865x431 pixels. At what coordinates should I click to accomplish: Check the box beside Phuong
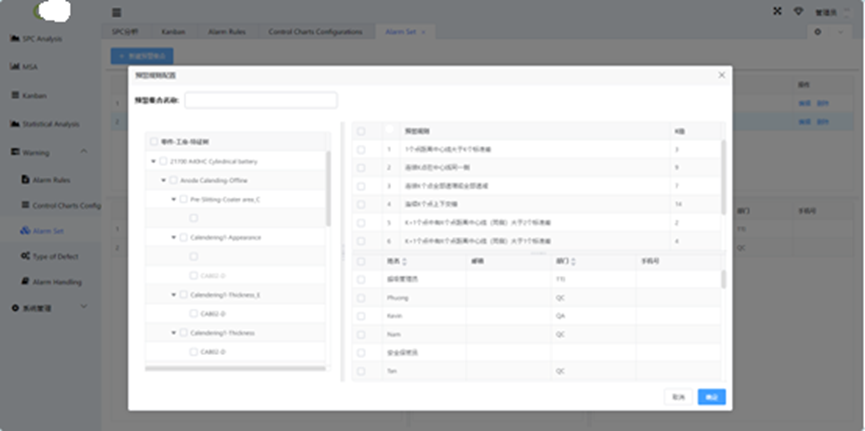[x=361, y=298]
